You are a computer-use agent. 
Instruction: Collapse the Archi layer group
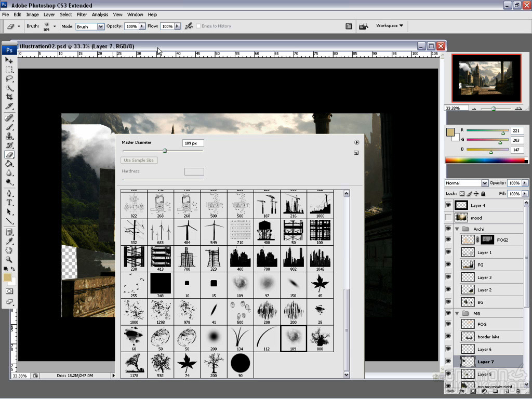point(457,229)
